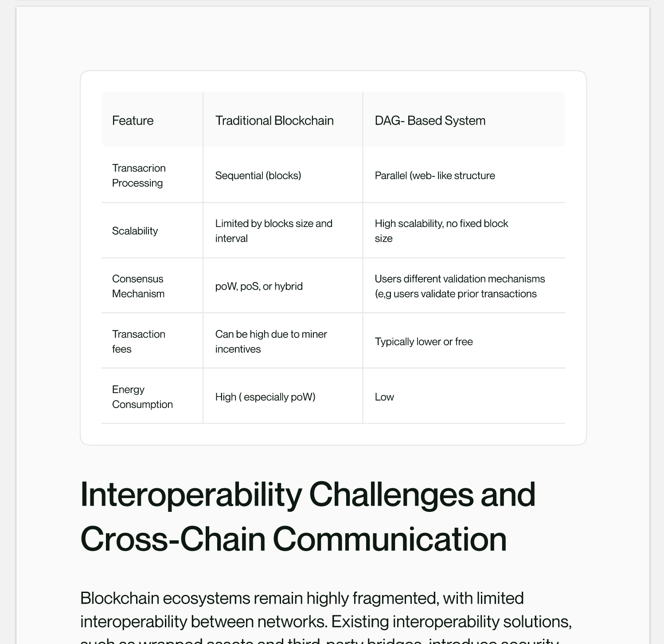Click the Feature column header
The height and width of the screenshot is (644, 664).
pos(133,121)
